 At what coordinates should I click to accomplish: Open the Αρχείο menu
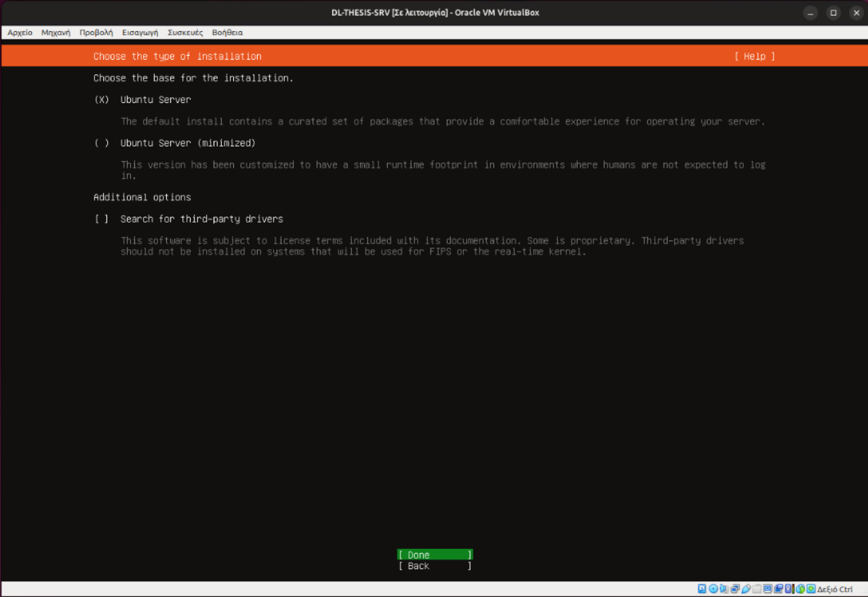pos(20,33)
